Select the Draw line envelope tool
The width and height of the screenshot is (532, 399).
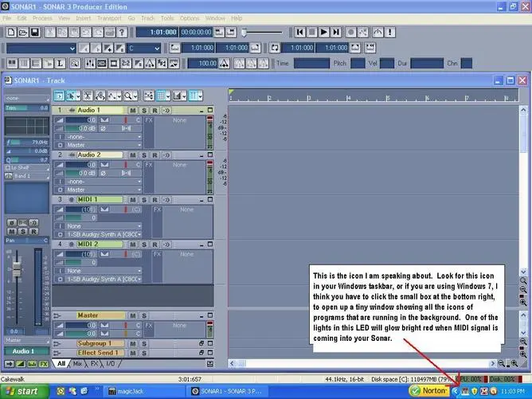111,96
